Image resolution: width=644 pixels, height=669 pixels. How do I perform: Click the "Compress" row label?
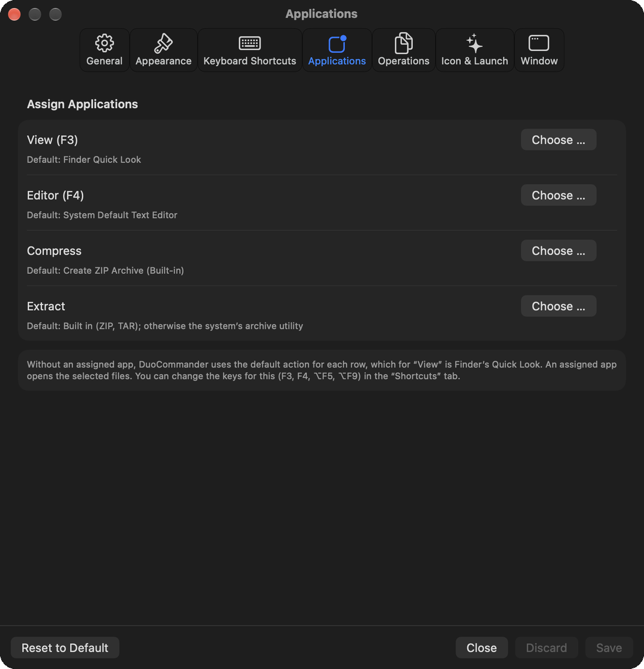[54, 251]
